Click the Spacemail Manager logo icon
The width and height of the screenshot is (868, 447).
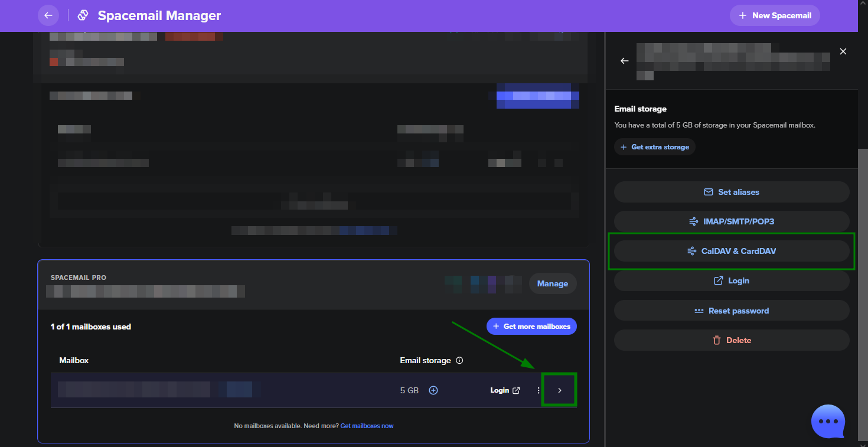(x=83, y=15)
